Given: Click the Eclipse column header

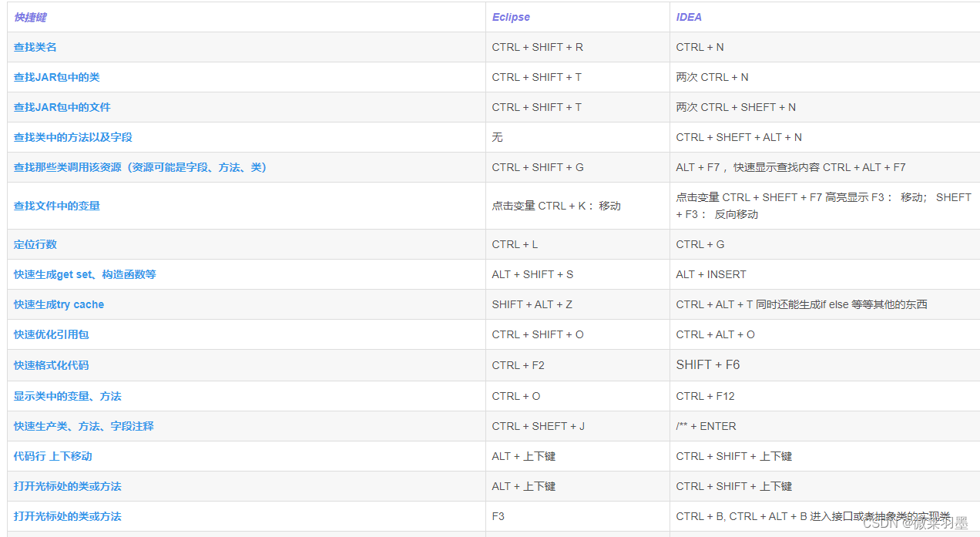Looking at the screenshot, I should click(x=511, y=17).
